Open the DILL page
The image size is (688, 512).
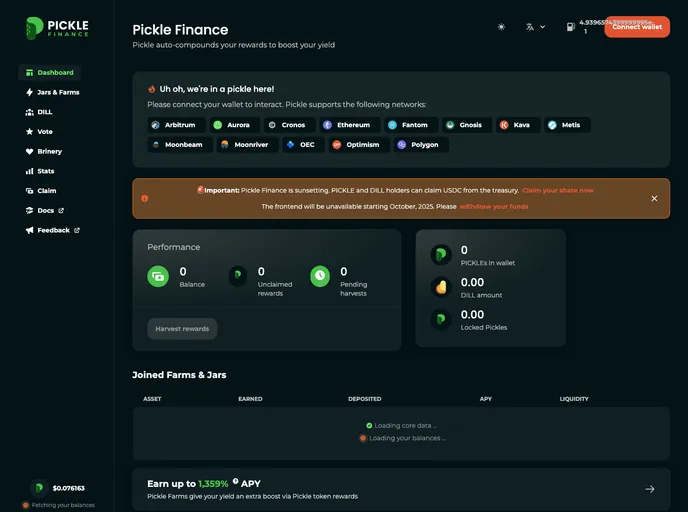[x=39, y=112]
